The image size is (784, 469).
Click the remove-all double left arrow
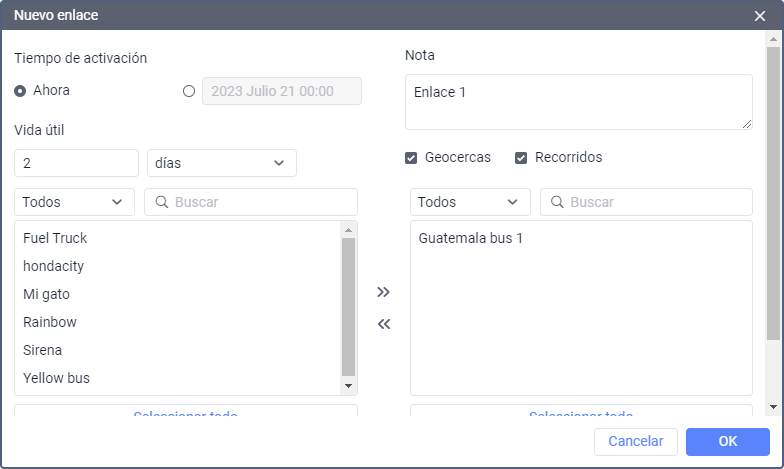click(383, 324)
